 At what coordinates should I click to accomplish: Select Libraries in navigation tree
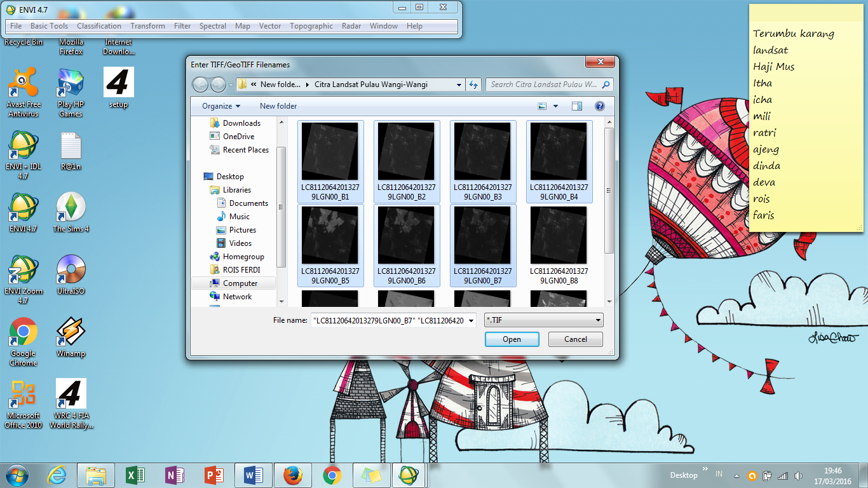click(236, 190)
